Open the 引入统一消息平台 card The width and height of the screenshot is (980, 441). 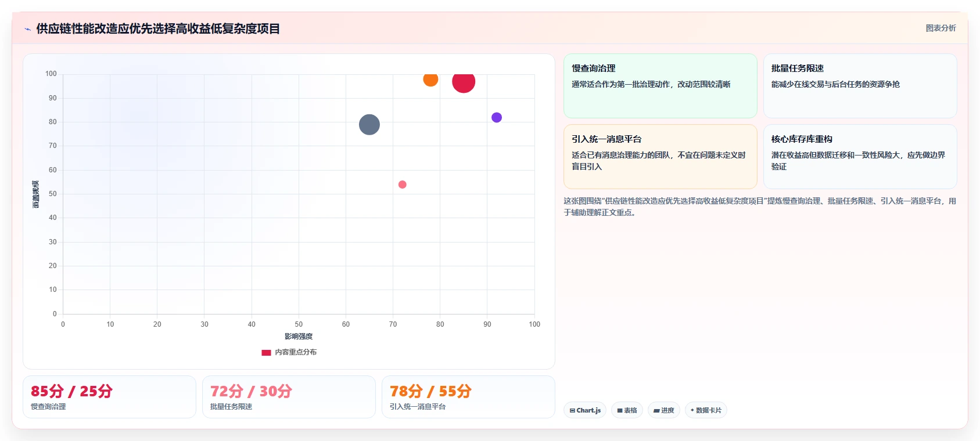(660, 157)
